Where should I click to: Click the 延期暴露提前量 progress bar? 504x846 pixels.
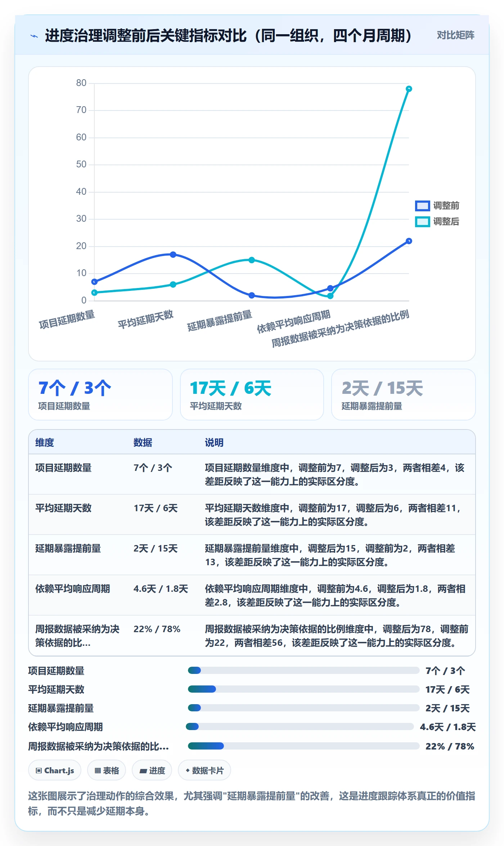[x=303, y=708]
